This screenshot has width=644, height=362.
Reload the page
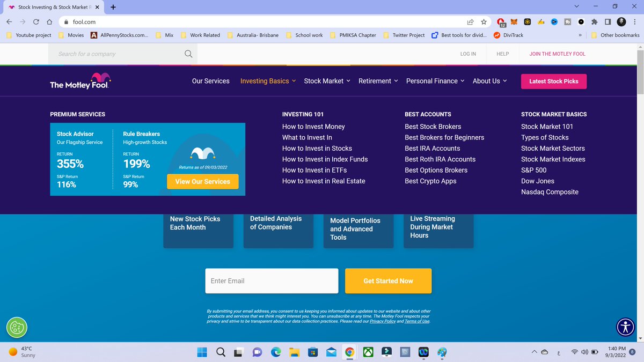tap(36, 22)
